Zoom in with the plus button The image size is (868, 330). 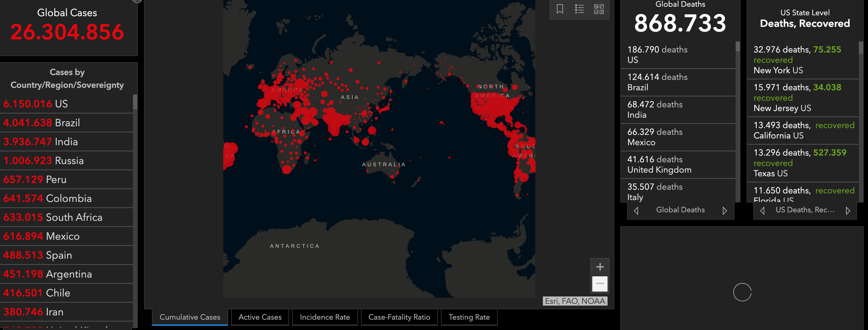click(x=600, y=267)
